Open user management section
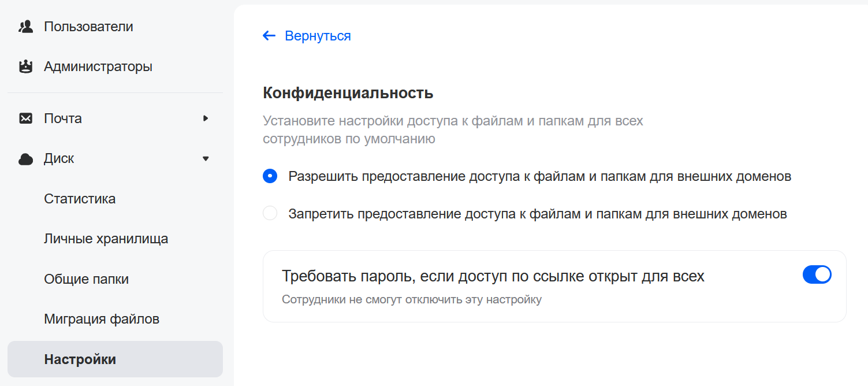 88,26
